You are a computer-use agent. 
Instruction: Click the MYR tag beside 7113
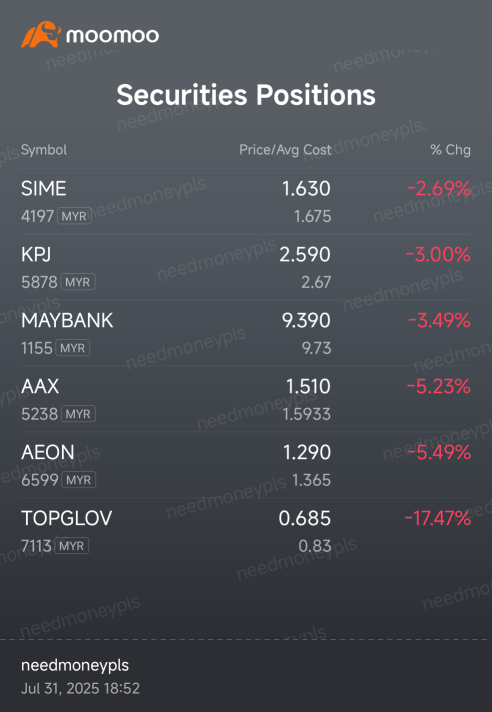72,545
